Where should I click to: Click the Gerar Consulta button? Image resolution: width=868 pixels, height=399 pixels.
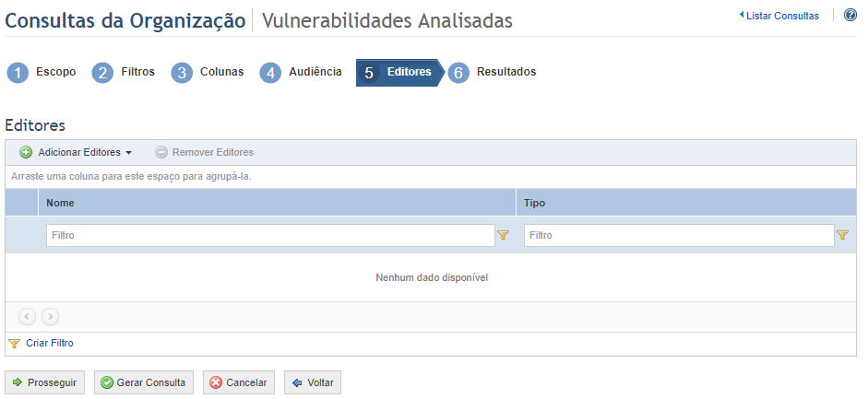144,382
